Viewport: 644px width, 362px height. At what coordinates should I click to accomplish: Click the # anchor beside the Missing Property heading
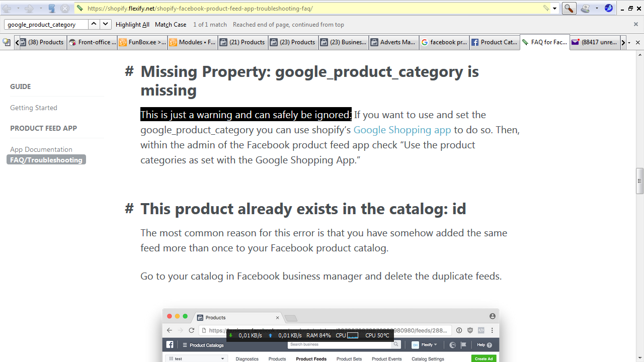point(129,71)
